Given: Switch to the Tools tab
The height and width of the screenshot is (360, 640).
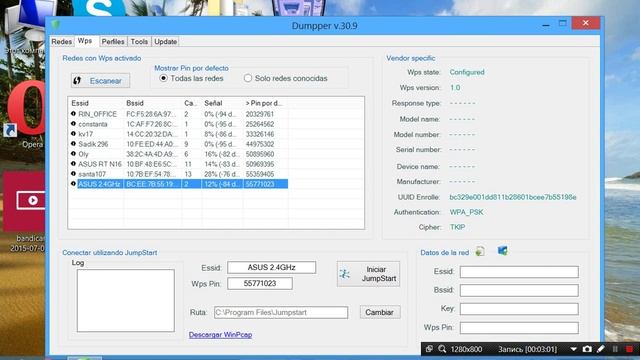Looking at the screenshot, I should click(x=139, y=42).
